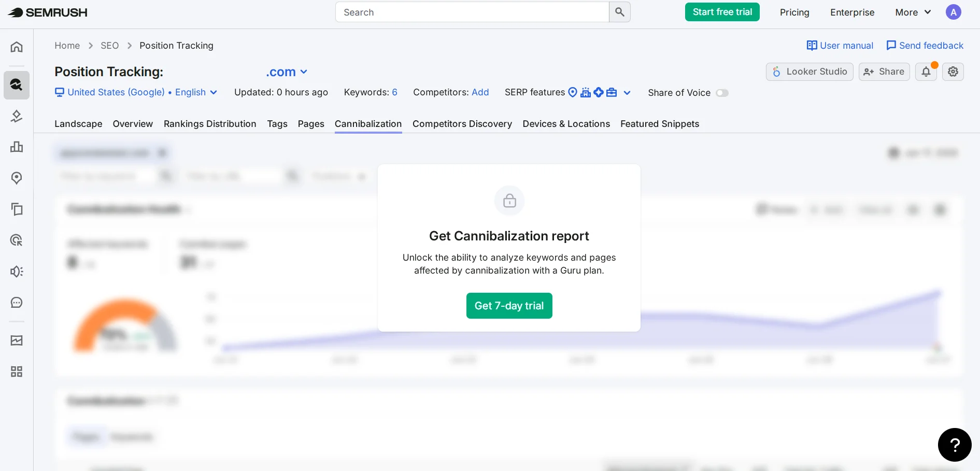Screen dimensions: 980x471
Task: Go to Home breadcrumb
Action: (67, 46)
